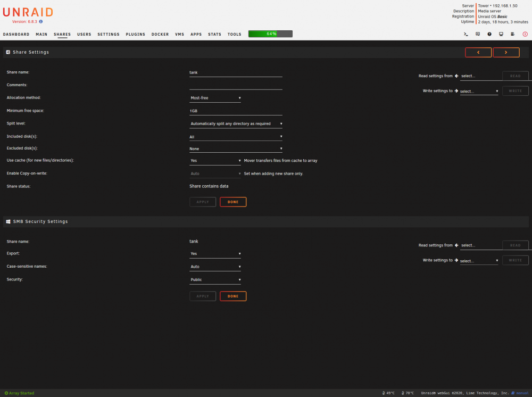The image size is (532, 397).
Task: Click the Write button in SMB settings
Action: [x=515, y=260]
